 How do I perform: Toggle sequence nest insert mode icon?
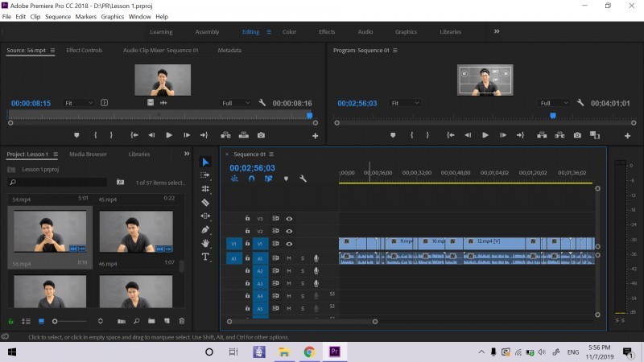point(234,179)
